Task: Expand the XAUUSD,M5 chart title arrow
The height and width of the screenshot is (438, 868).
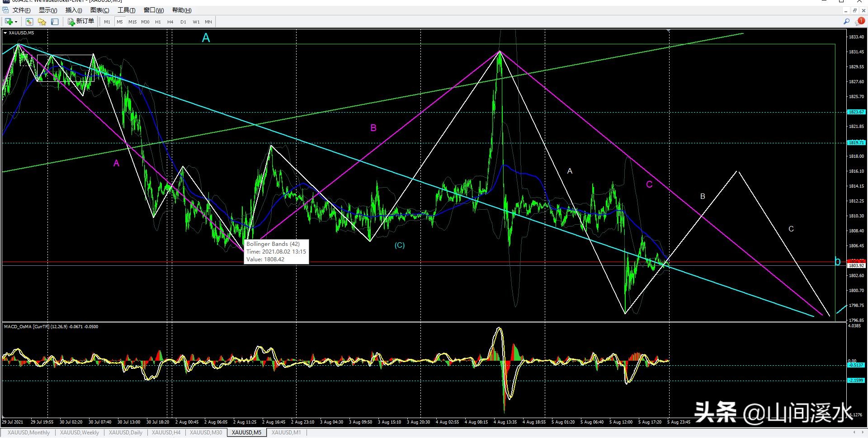Action: 5,33
